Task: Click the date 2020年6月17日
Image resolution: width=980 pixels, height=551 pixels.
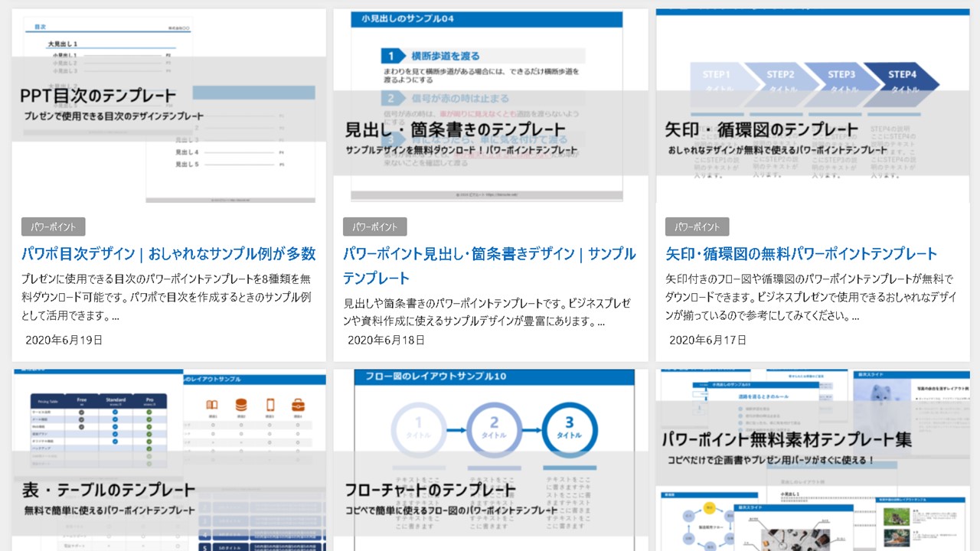Action: pyautogui.click(x=708, y=340)
